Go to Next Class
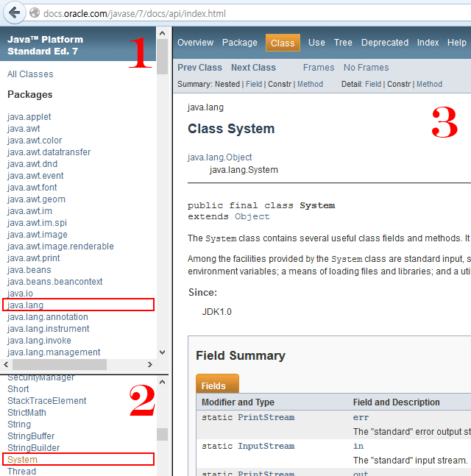 point(253,68)
